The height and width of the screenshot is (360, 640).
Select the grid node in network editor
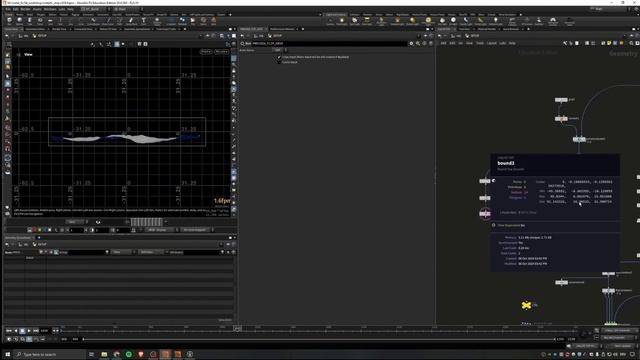(561, 100)
